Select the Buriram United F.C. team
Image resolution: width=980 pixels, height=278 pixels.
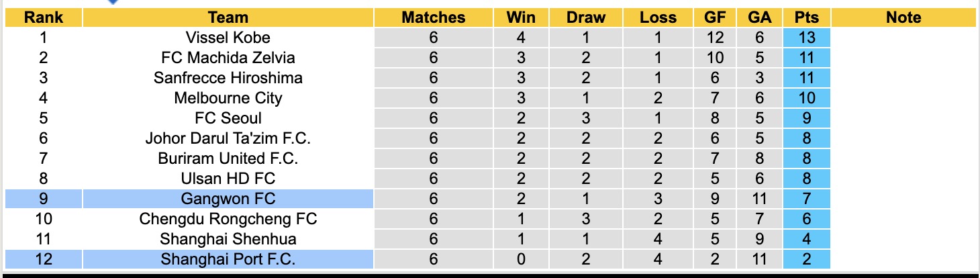228,158
